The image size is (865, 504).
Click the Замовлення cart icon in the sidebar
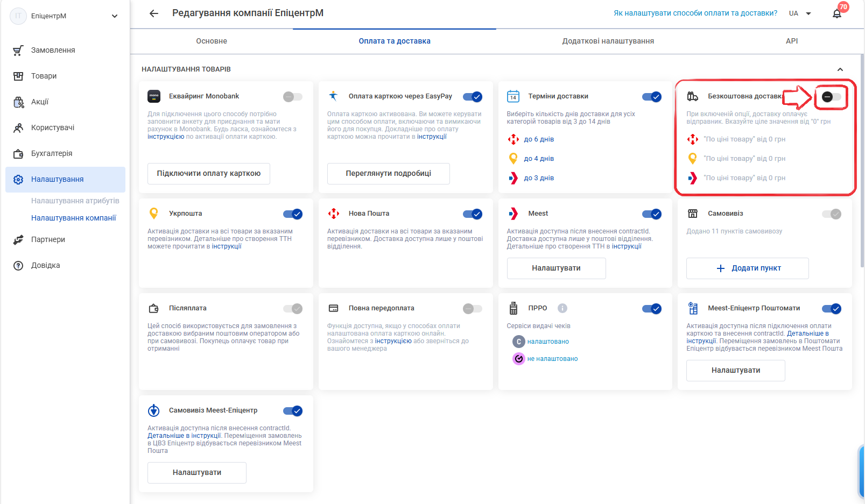point(18,50)
